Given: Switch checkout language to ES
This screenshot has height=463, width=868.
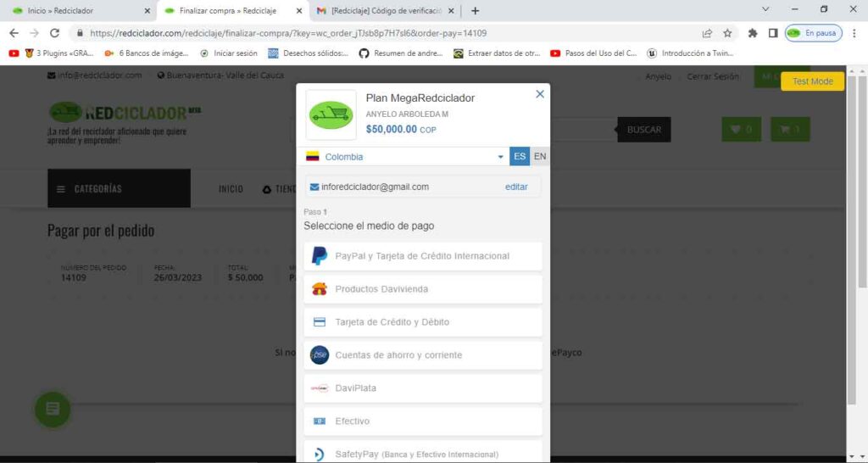Looking at the screenshot, I should click(x=519, y=157).
